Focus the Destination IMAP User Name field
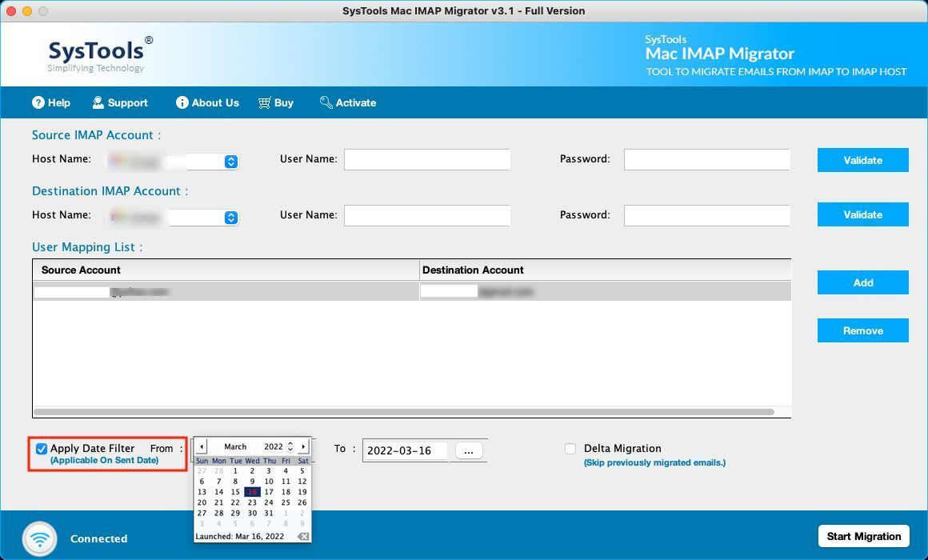Screen dimensions: 928x560 pyautogui.click(x=426, y=215)
